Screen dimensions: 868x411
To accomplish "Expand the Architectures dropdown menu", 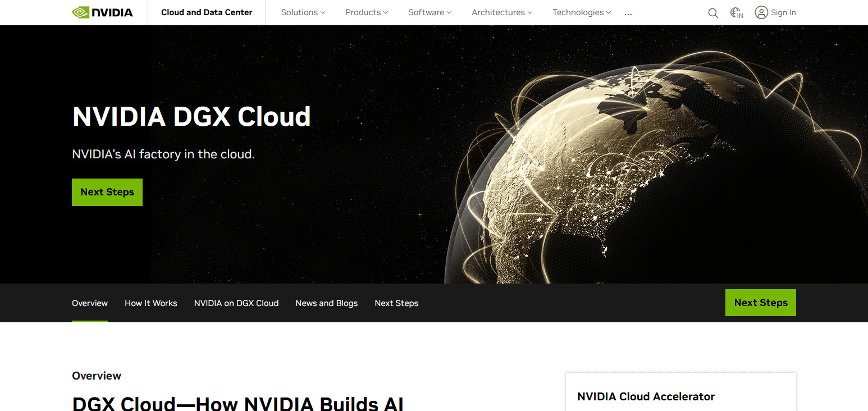I will (502, 12).
